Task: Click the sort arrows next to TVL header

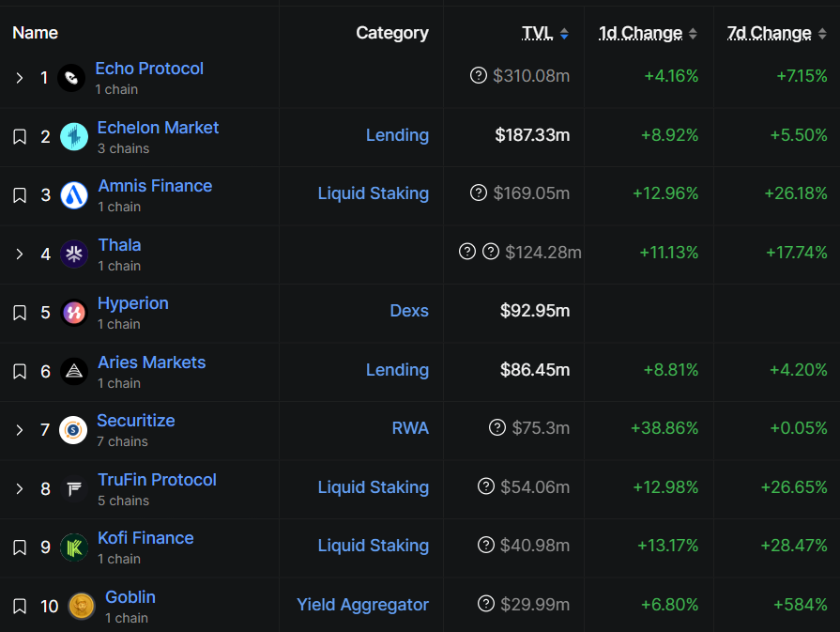Action: coord(564,34)
